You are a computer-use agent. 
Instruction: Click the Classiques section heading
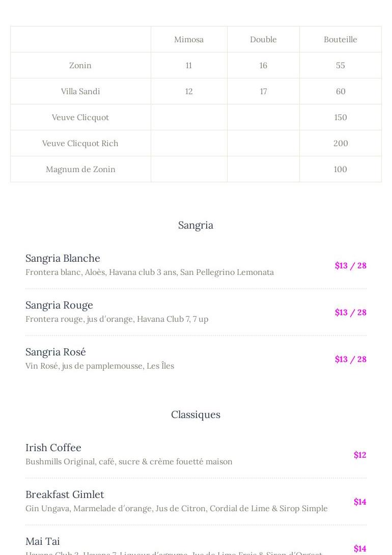click(195, 414)
